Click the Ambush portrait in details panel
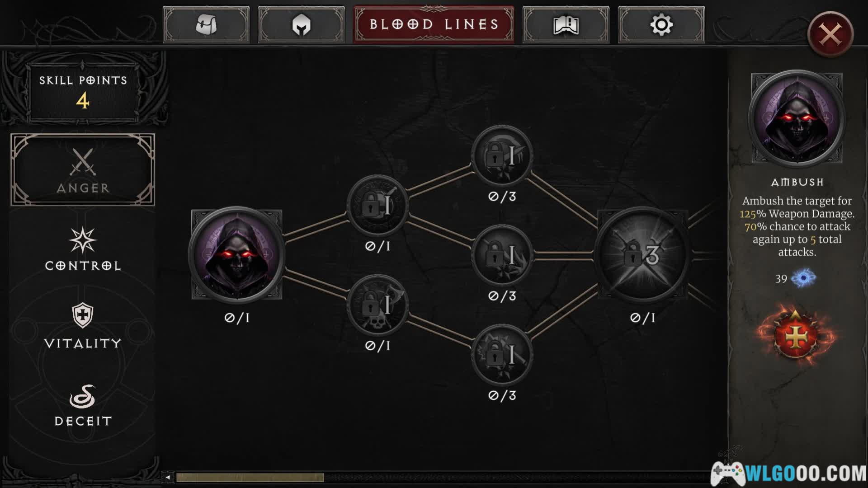Image resolution: width=868 pixels, height=488 pixels. pyautogui.click(x=797, y=117)
